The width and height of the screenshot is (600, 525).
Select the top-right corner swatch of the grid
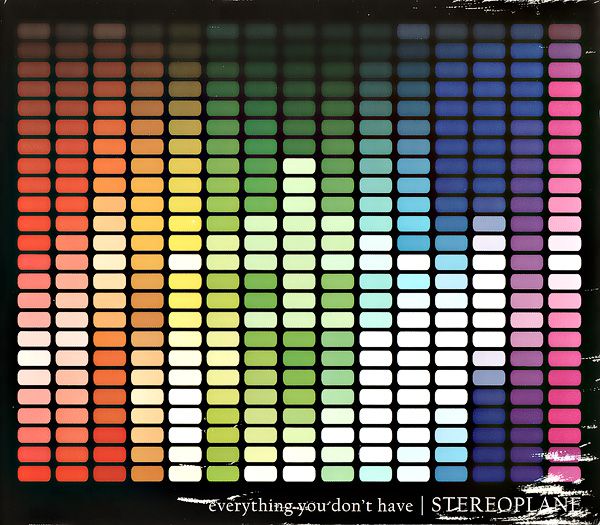565,31
